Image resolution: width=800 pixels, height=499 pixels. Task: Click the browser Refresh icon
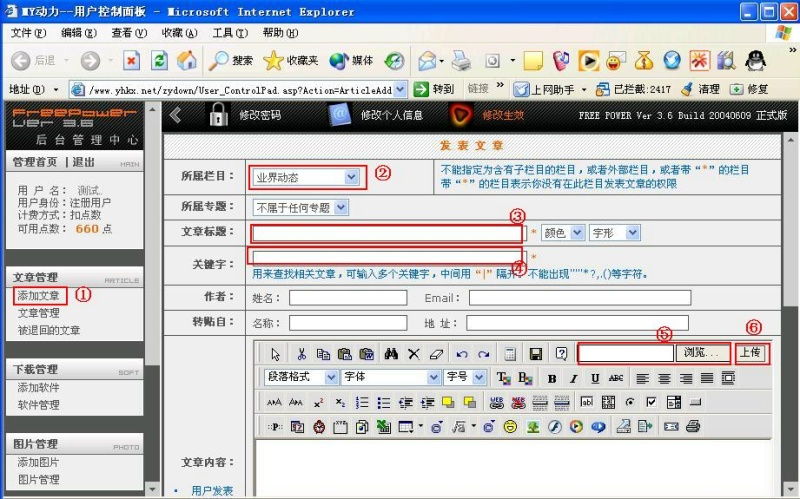pyautogui.click(x=159, y=60)
